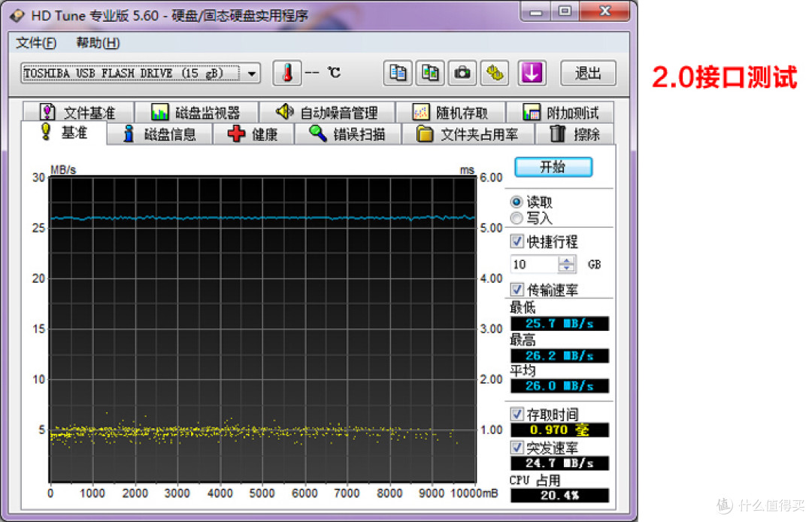Click the temperature thermometer icon
Image resolution: width=812 pixels, height=522 pixels.
click(x=287, y=73)
